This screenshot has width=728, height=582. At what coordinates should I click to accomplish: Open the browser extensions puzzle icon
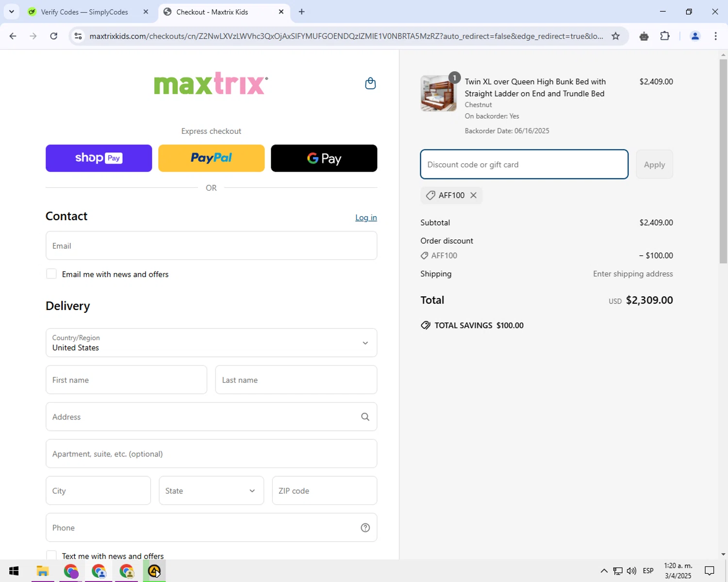665,36
